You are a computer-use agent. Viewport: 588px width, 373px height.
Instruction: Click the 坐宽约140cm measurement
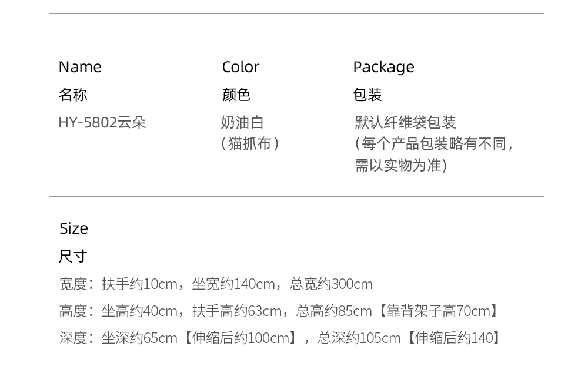[233, 284]
